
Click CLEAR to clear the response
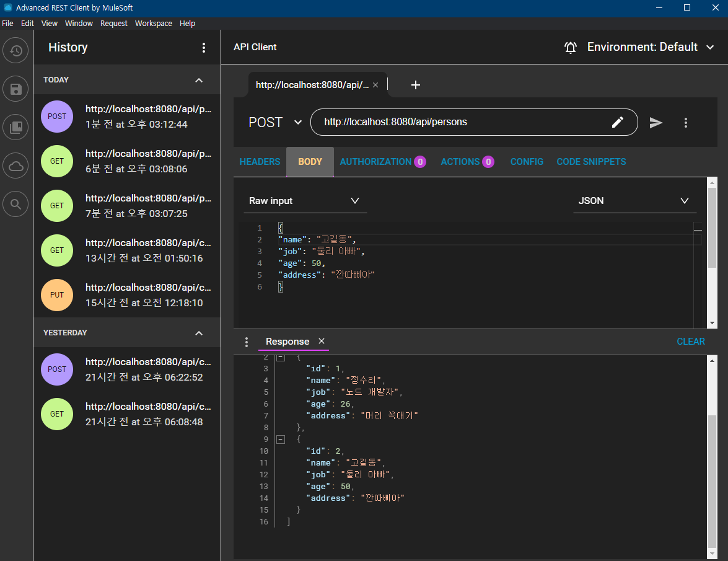point(690,342)
